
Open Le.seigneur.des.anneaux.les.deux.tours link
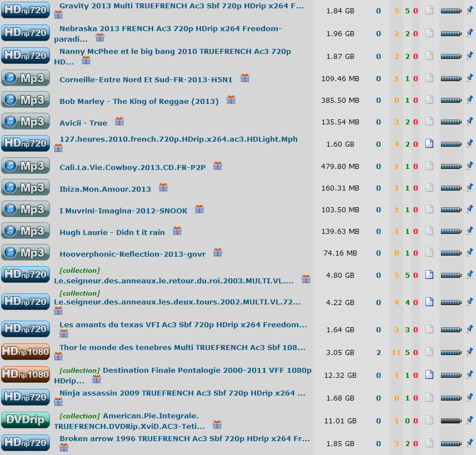pos(177,302)
